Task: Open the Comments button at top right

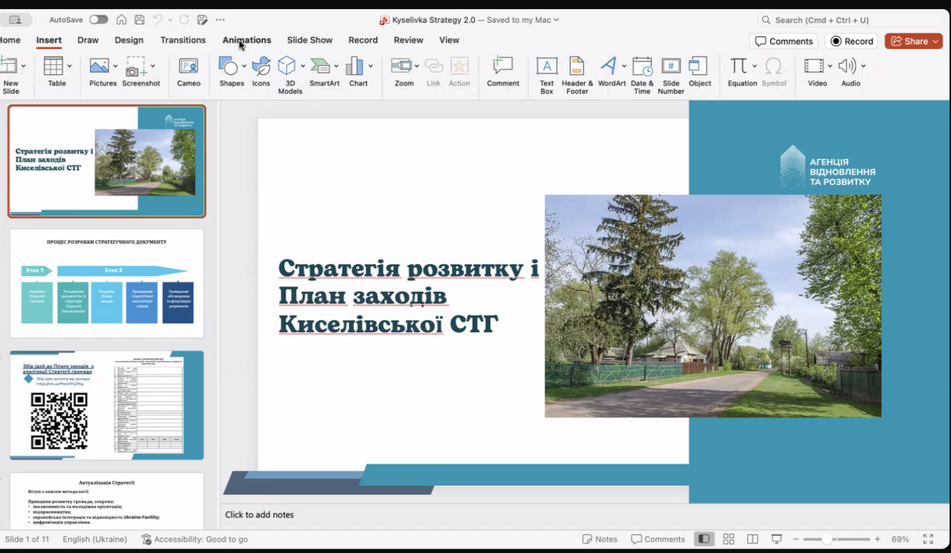Action: point(784,41)
